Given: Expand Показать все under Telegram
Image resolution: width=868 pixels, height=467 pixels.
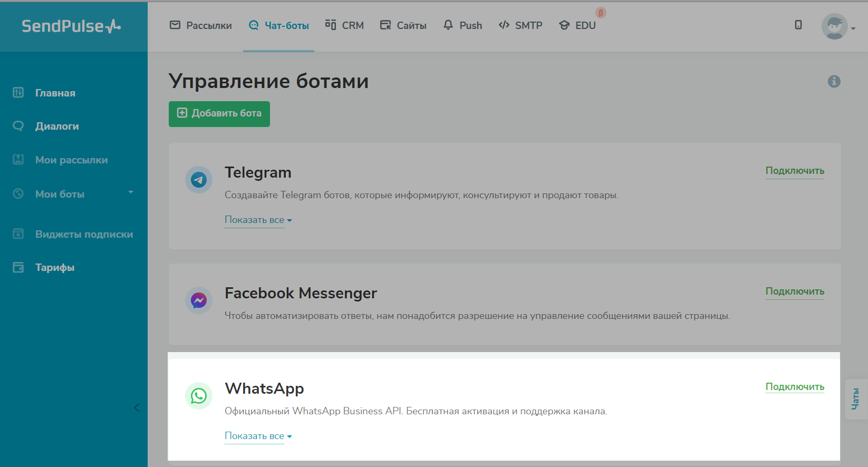Looking at the screenshot, I should (258, 220).
